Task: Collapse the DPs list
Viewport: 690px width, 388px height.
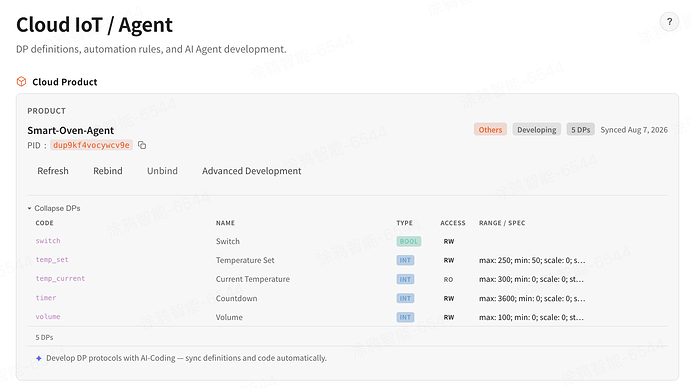Action: click(54, 208)
